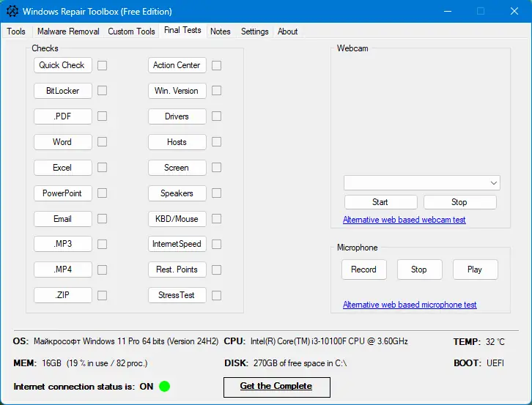This screenshot has width=532, height=405.
Task: Click the Get the Complete button
Action: [x=276, y=387]
